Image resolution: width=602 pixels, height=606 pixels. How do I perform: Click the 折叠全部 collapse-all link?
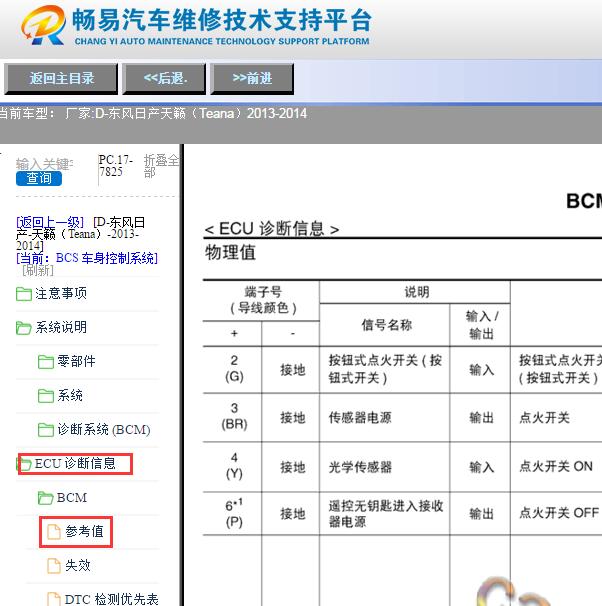(x=161, y=166)
